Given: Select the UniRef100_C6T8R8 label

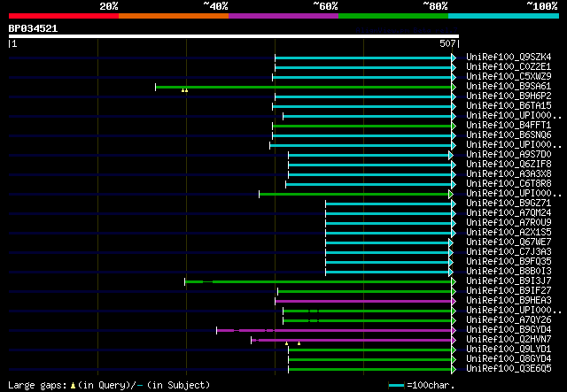Looking at the screenshot, I should 509,184.
